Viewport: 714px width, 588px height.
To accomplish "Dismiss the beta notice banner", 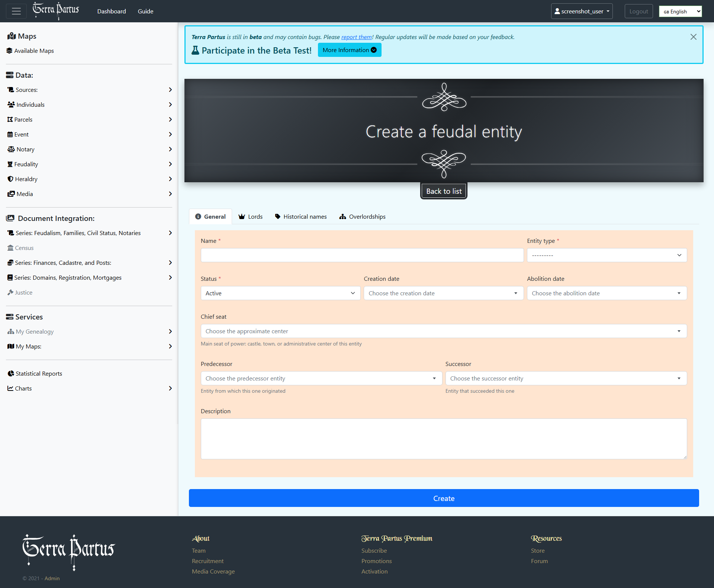I will 693,37.
